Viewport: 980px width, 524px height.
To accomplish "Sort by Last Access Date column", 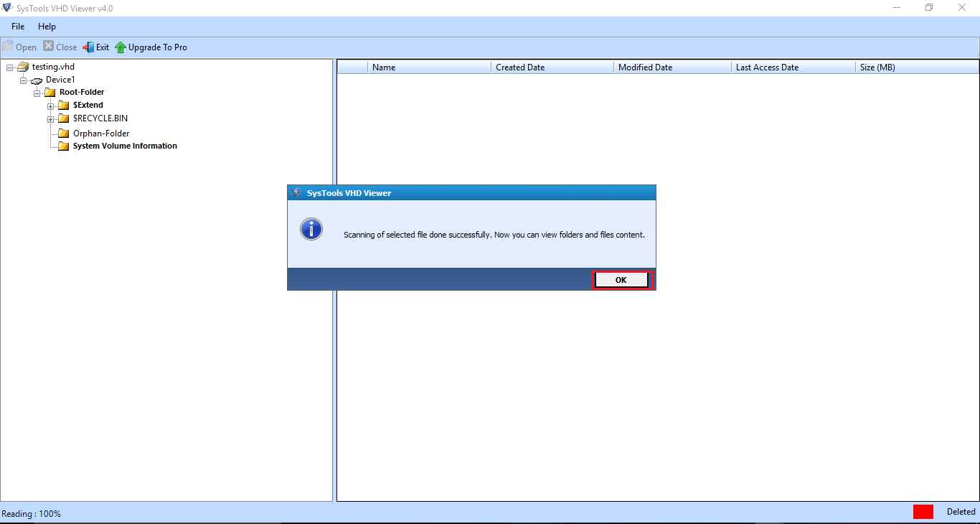I will pyautogui.click(x=793, y=67).
